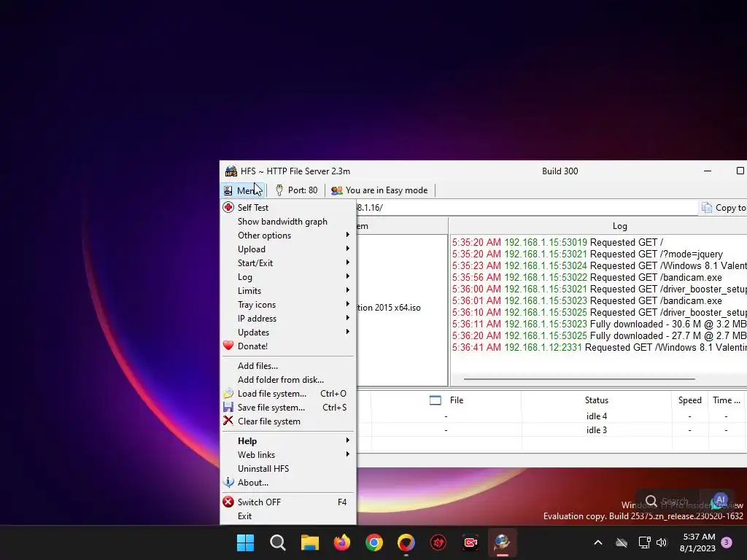Click the 5:35:56 AM bandicam.exe log line
This screenshot has width=747, height=560.
point(587,277)
